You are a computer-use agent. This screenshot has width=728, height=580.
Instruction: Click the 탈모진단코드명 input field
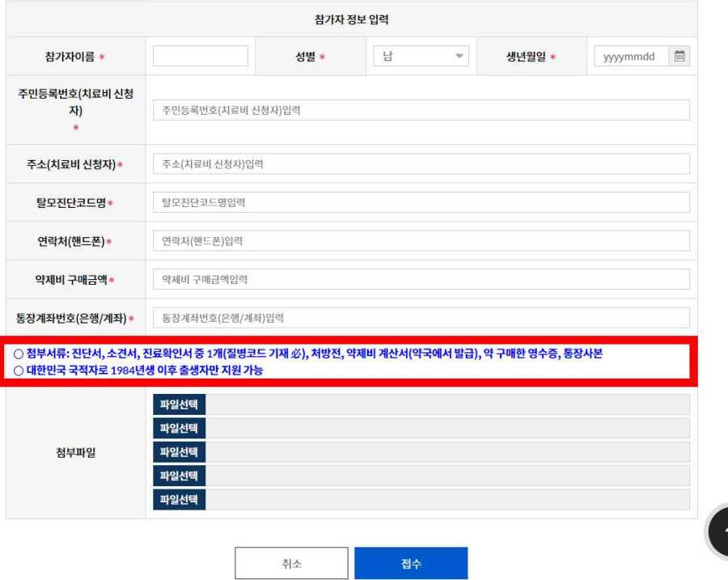point(421,202)
